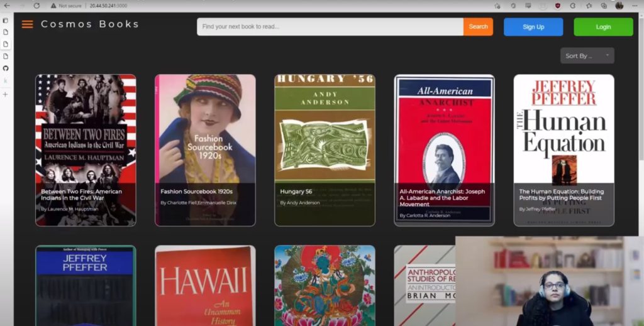
Task: Open Fashion Sourcebook 1920s book card
Action: (x=205, y=150)
